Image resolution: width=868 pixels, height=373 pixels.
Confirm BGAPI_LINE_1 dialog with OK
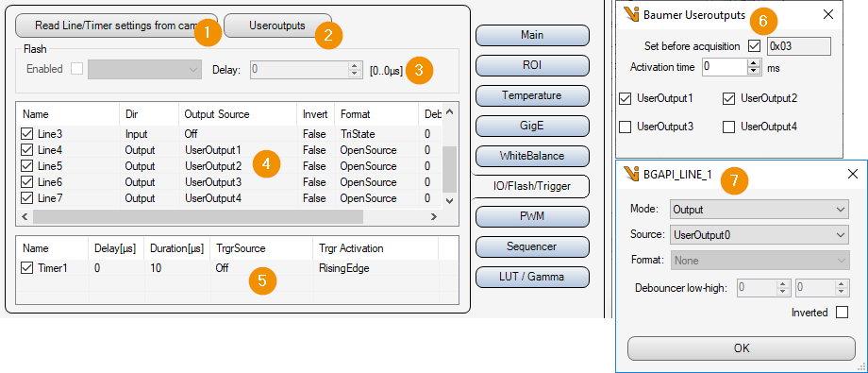pyautogui.click(x=742, y=348)
